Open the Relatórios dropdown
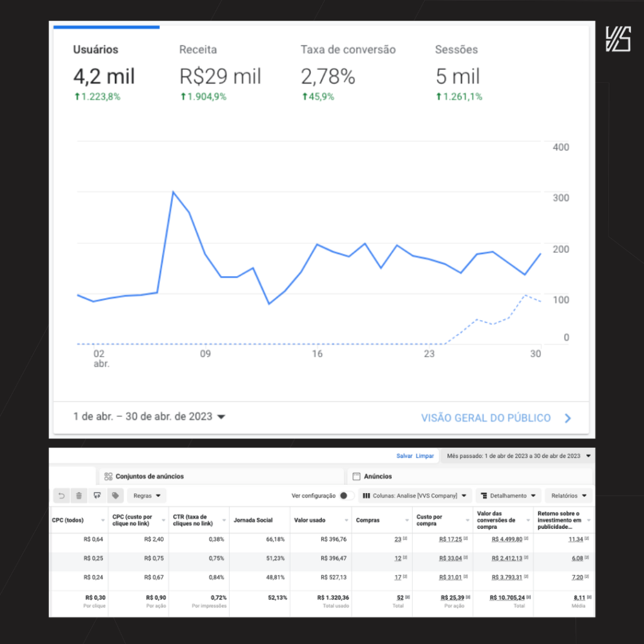The image size is (644, 644). pos(569,496)
